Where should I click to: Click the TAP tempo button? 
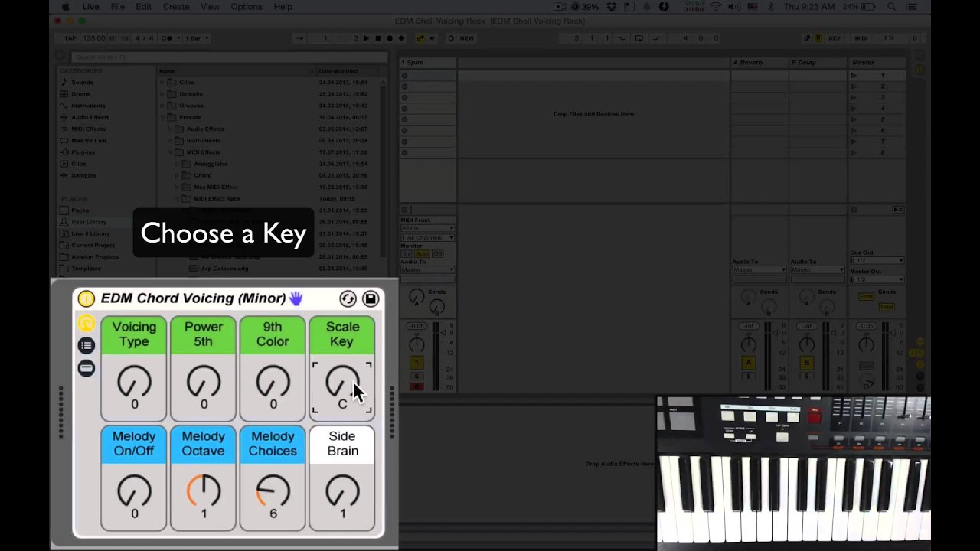70,38
